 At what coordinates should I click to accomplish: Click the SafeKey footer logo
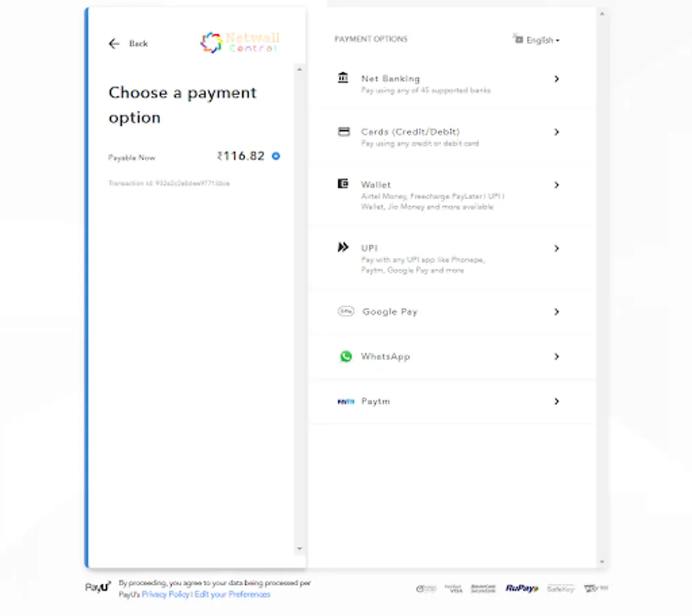pos(561,589)
